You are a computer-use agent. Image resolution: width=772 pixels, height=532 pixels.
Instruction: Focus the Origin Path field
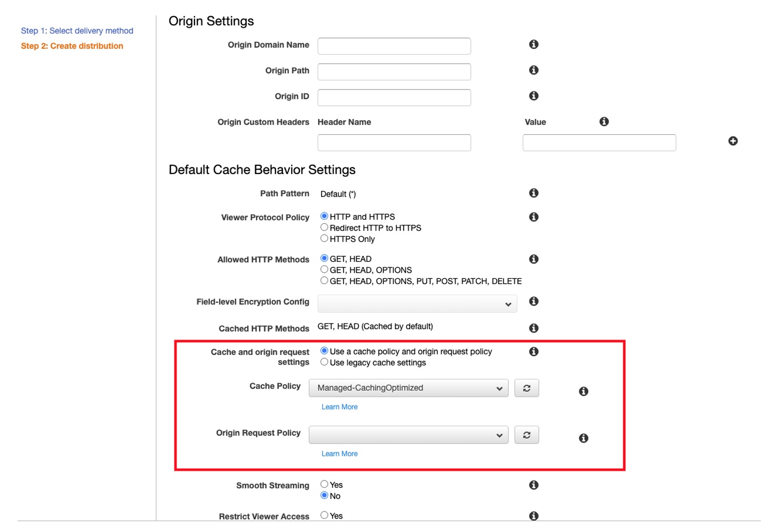tap(394, 72)
